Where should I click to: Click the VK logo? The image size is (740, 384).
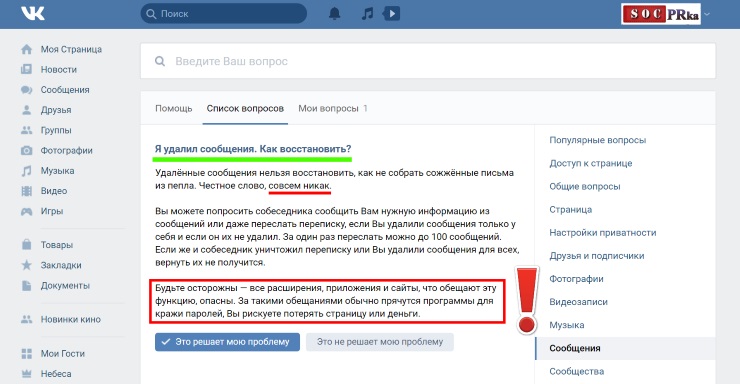pyautogui.click(x=33, y=13)
